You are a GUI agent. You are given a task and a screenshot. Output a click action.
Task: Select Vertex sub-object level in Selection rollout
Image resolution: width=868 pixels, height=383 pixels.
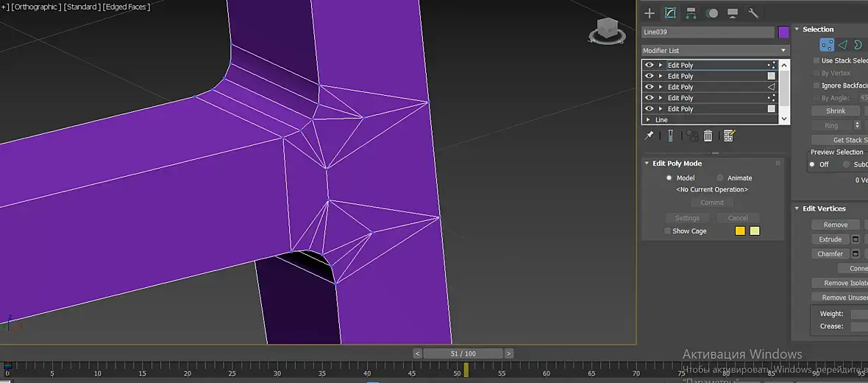pyautogui.click(x=827, y=45)
